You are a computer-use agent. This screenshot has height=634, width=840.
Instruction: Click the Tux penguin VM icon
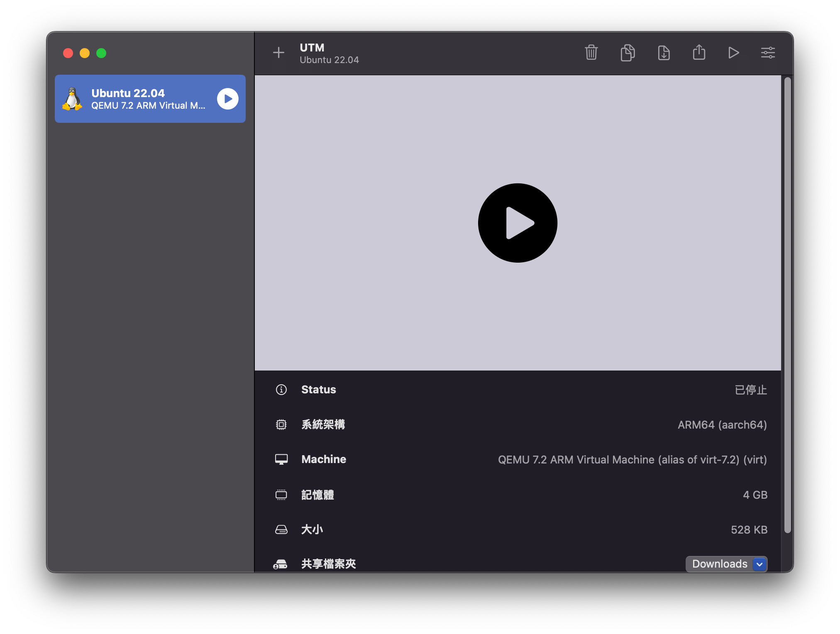[x=73, y=99]
